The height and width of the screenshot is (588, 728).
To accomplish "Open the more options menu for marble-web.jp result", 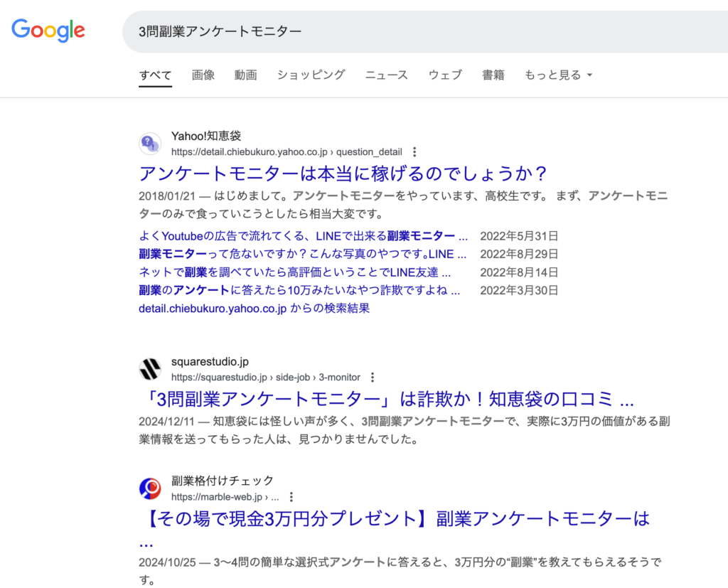I will click(x=291, y=497).
